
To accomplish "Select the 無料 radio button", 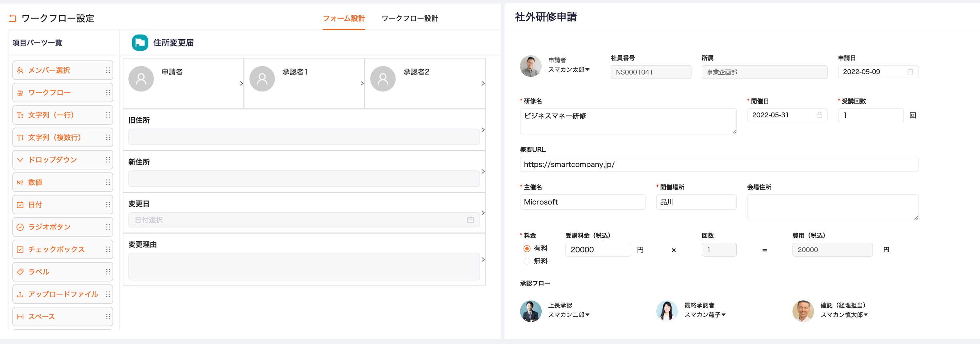I will point(527,261).
